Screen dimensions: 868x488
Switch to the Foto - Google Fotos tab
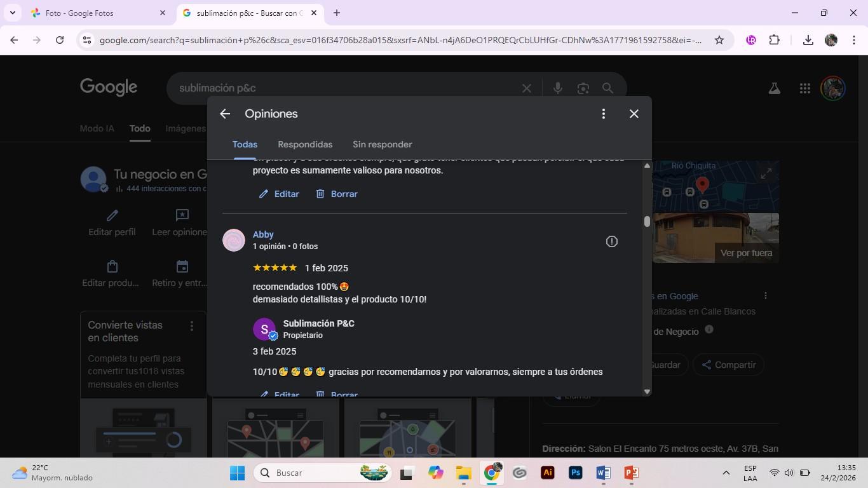coord(98,13)
